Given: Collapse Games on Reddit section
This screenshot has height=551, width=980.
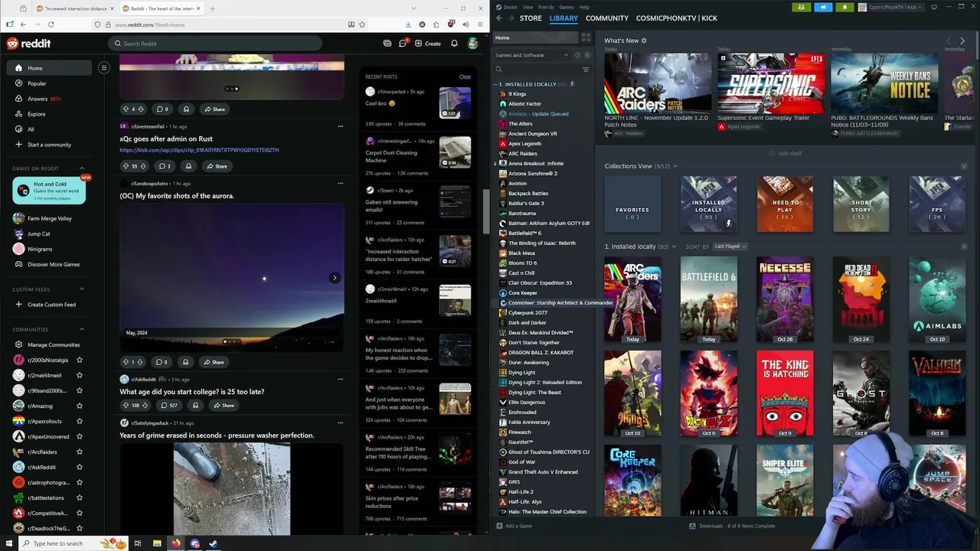Looking at the screenshot, I should tap(82, 168).
